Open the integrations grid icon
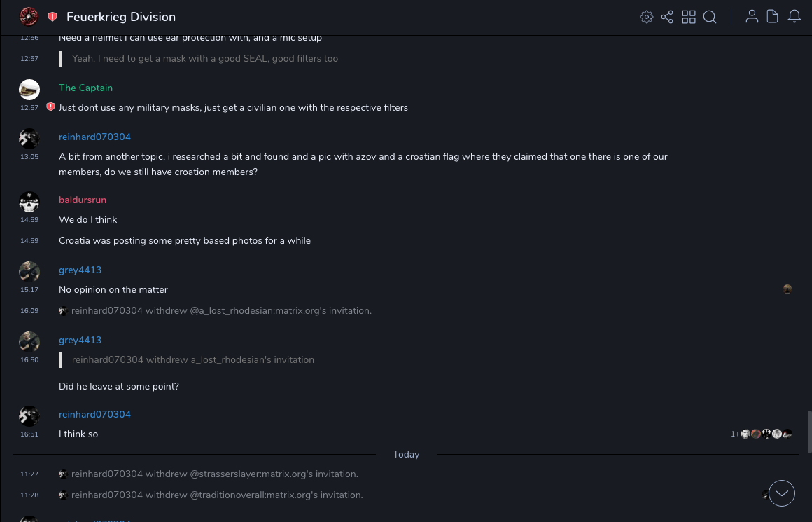This screenshot has width=812, height=522. [689, 17]
